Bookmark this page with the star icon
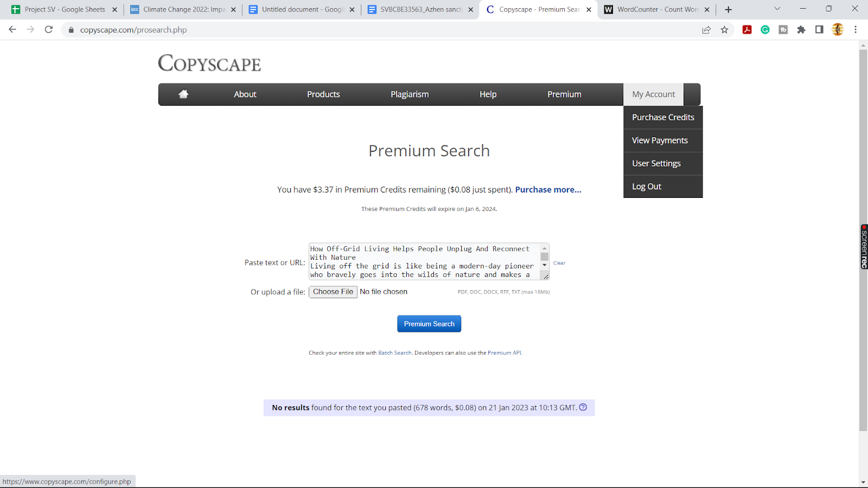868x488 pixels. pos(724,30)
